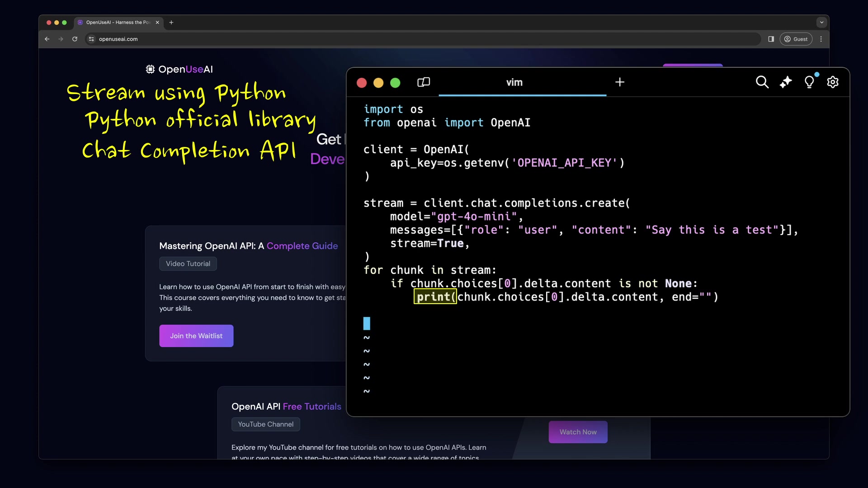Click the "Say this is a test" string
This screenshot has height=488, width=868.
point(712,230)
